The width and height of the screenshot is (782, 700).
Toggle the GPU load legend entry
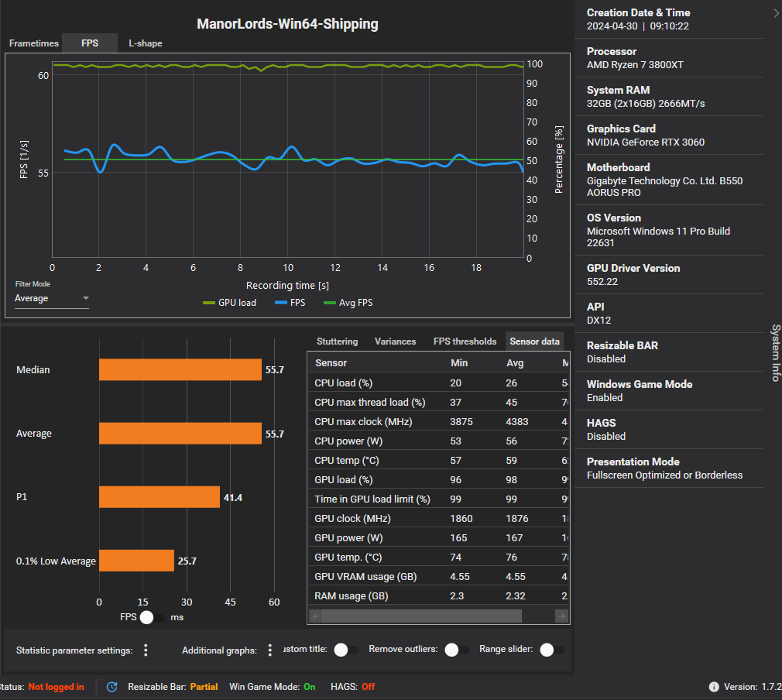click(229, 303)
